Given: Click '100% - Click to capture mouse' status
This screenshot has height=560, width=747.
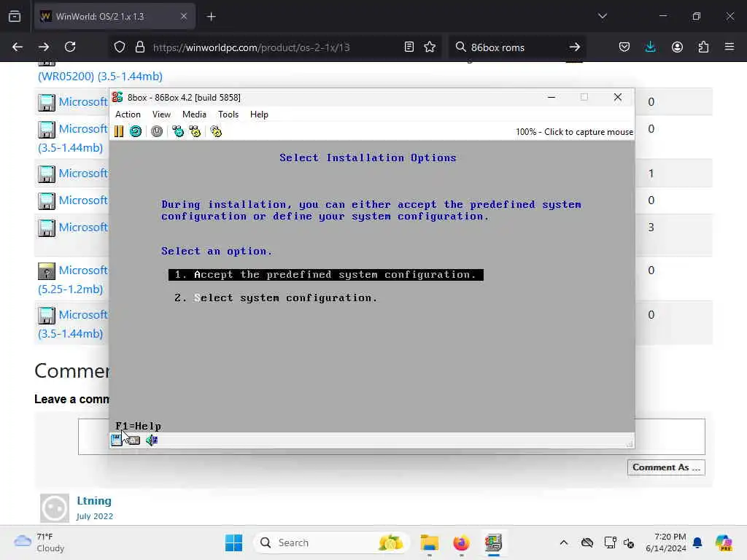Looking at the screenshot, I should pos(575,132).
